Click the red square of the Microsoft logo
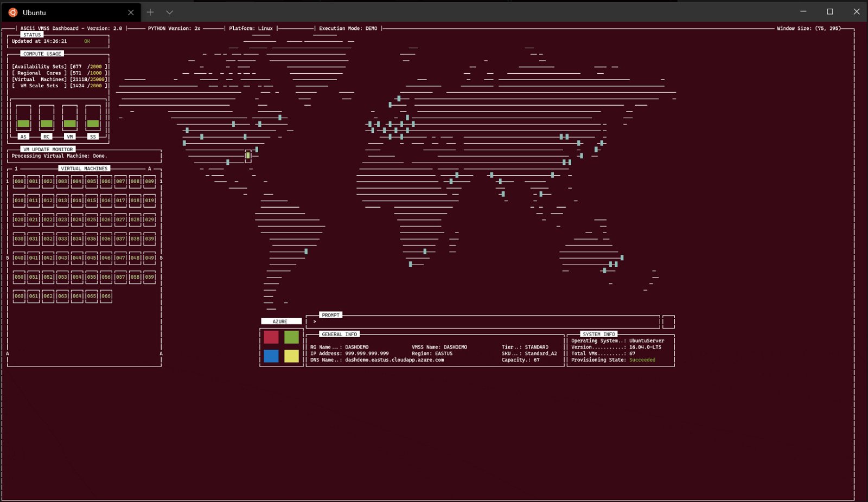Image resolution: width=868 pixels, height=502 pixels. (271, 337)
